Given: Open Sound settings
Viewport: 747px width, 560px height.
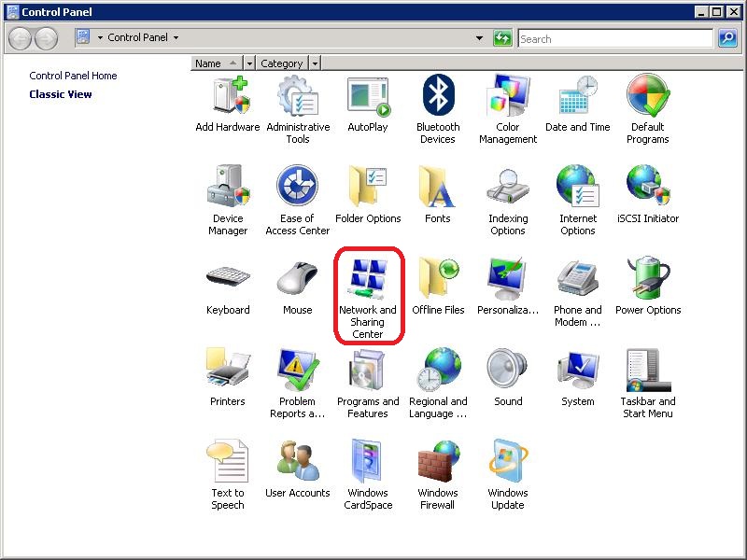Looking at the screenshot, I should pyautogui.click(x=508, y=378).
